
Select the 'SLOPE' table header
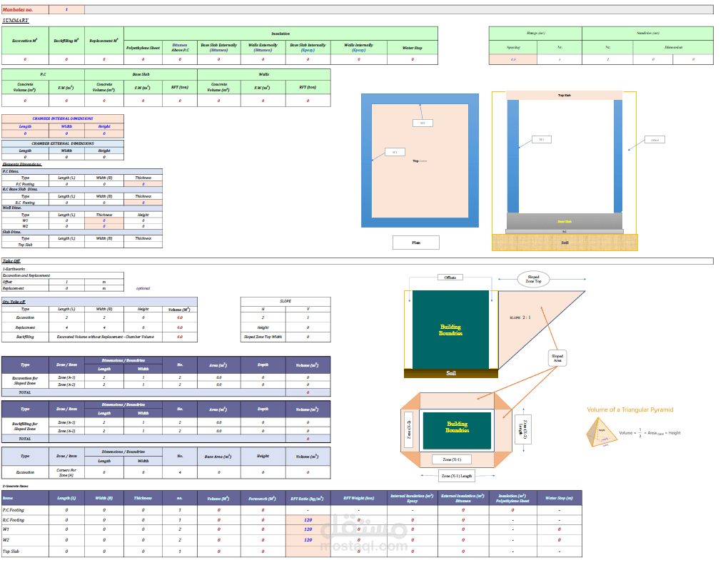285,301
